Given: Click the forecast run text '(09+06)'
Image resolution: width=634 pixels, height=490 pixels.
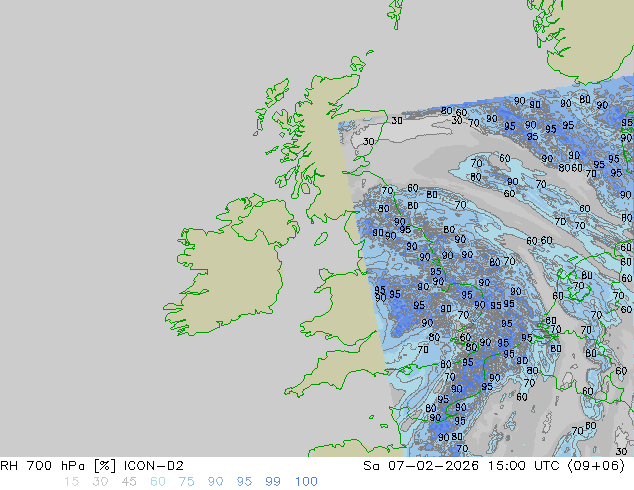Looking at the screenshot, I should tap(597, 466).
